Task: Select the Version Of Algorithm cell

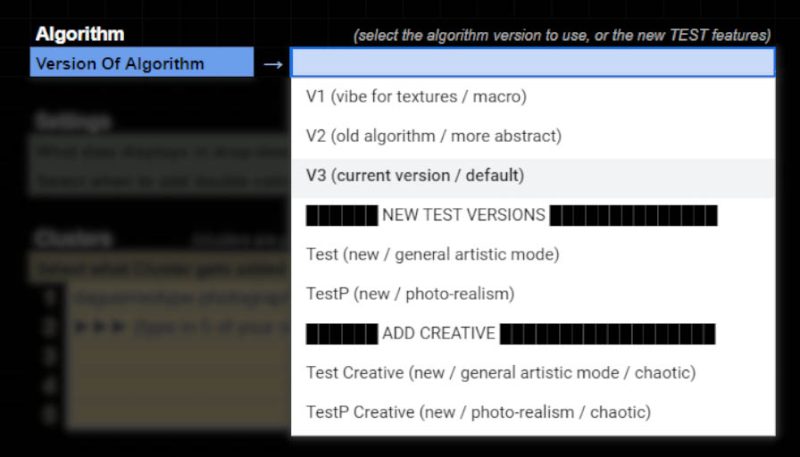Action: point(142,62)
